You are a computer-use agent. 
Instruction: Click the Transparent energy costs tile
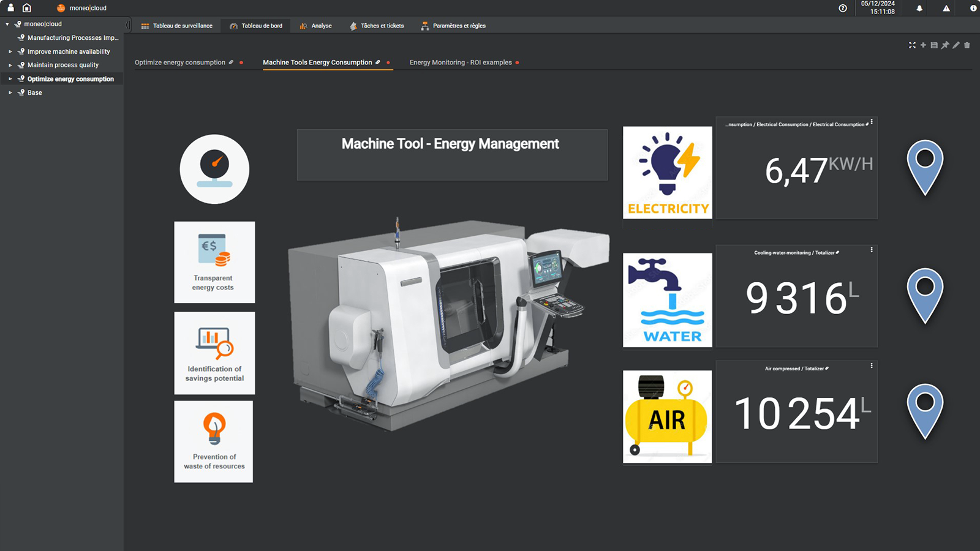coord(214,262)
